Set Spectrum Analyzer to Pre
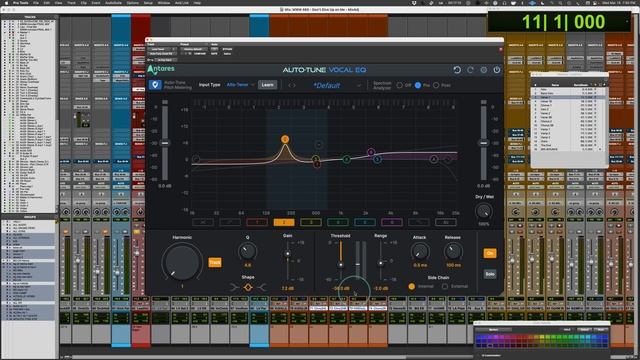The height and width of the screenshot is (360, 640). point(418,85)
